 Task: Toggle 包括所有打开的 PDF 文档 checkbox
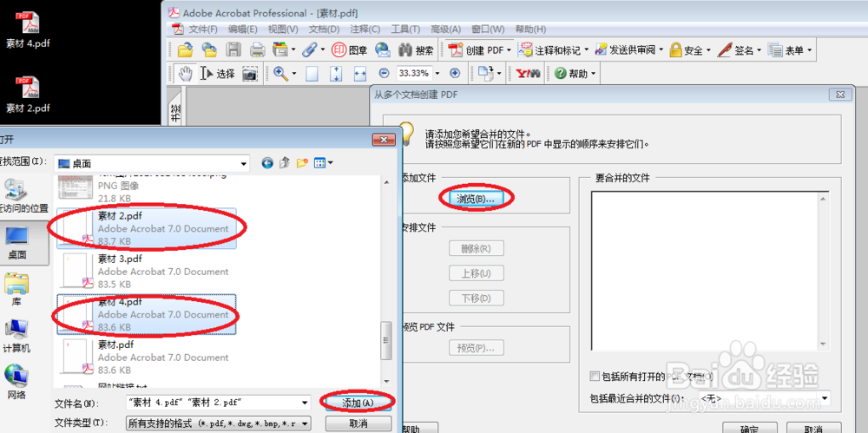595,376
